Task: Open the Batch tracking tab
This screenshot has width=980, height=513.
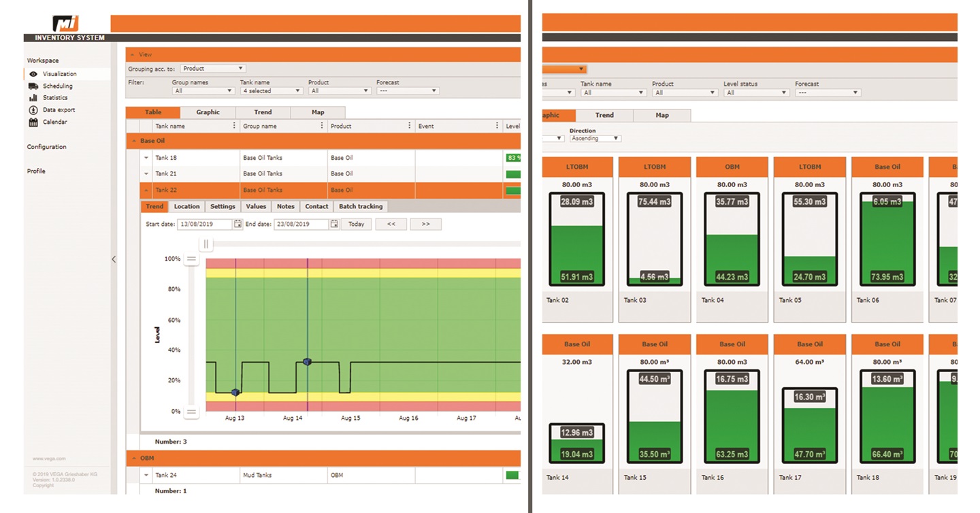Action: point(360,207)
